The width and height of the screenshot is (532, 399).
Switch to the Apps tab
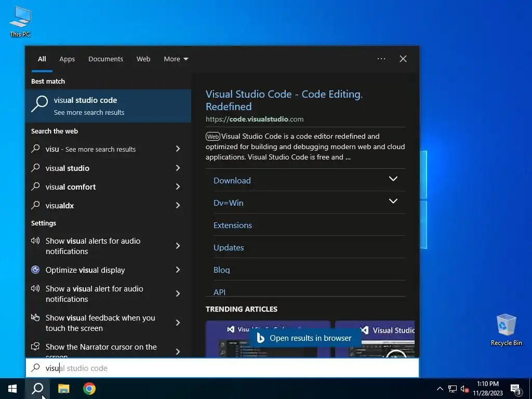click(x=67, y=59)
